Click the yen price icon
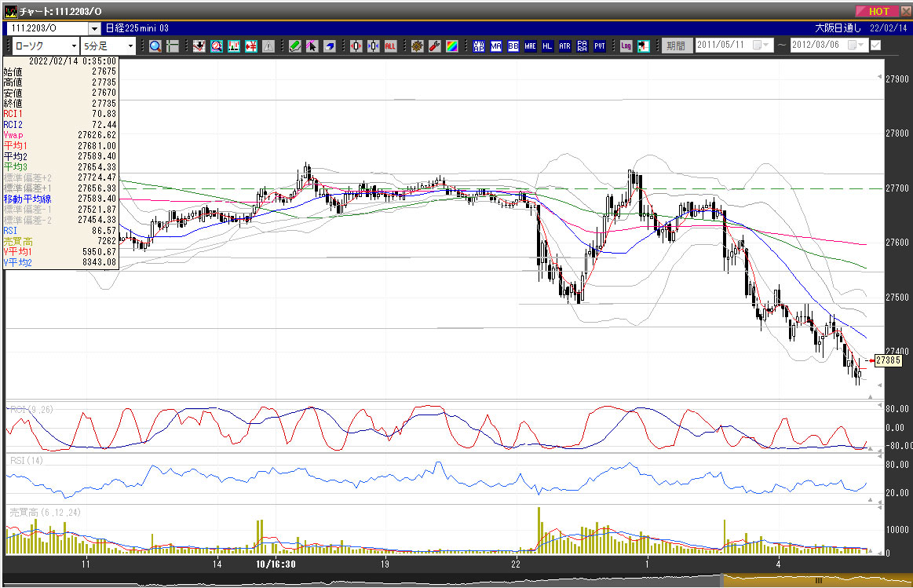The width and height of the screenshot is (913, 588). pyautogui.click(x=251, y=46)
